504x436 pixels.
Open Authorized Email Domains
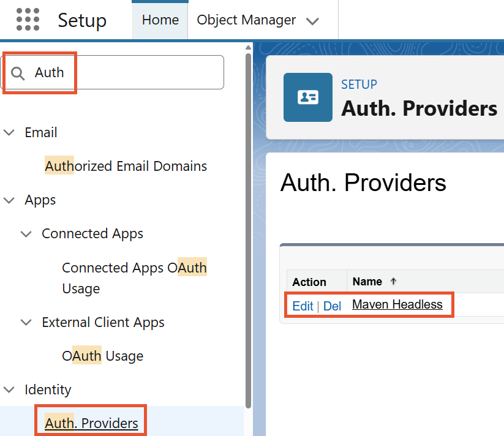coord(126,166)
